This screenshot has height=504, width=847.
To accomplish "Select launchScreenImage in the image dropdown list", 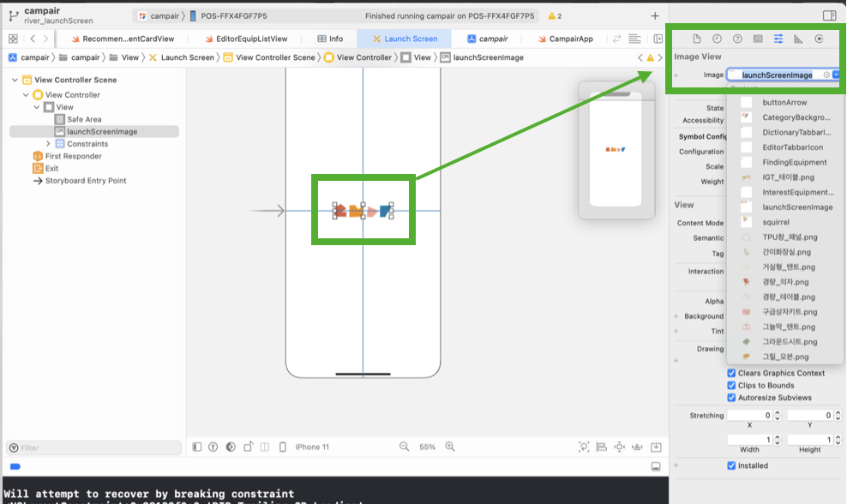I will (x=797, y=207).
